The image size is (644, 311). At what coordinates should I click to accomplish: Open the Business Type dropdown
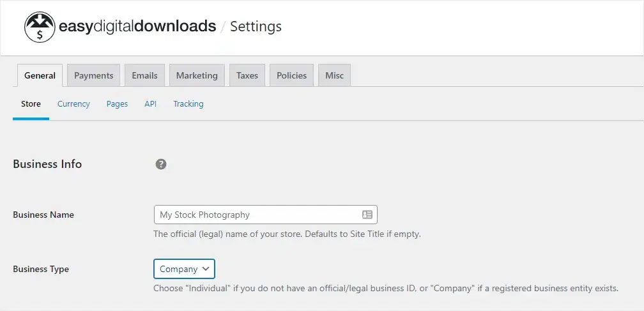tap(184, 269)
